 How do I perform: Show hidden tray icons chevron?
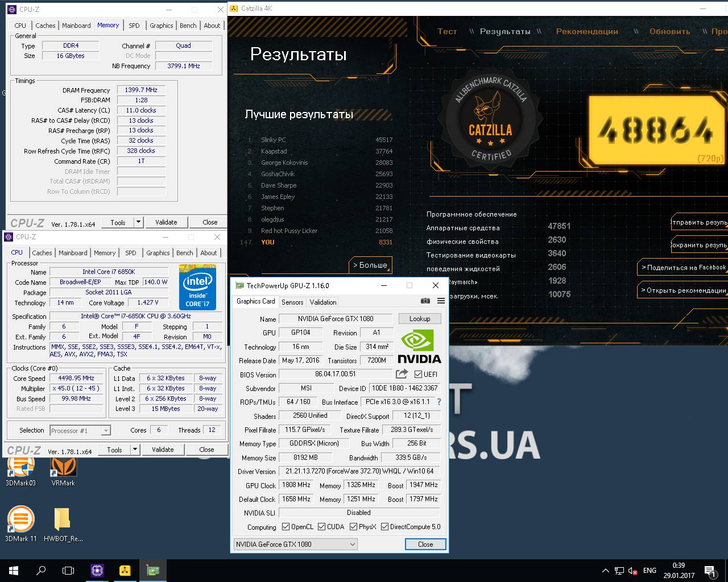(x=605, y=571)
